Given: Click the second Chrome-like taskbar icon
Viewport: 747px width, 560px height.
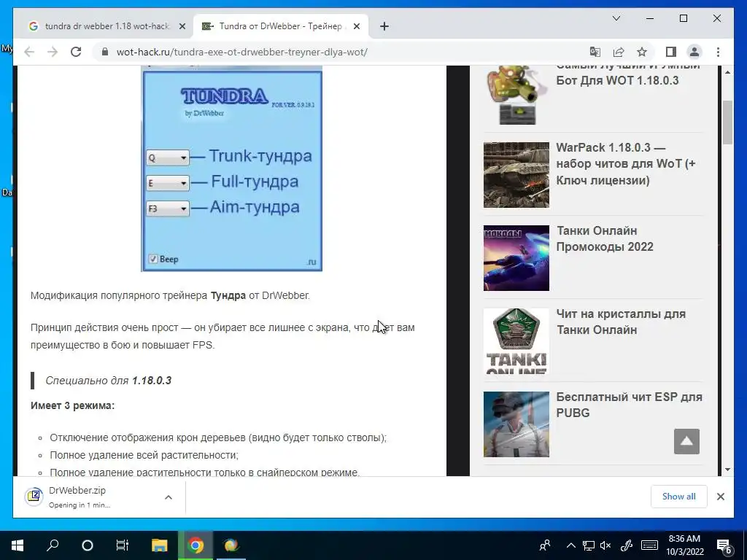Looking at the screenshot, I should pyautogui.click(x=231, y=545).
